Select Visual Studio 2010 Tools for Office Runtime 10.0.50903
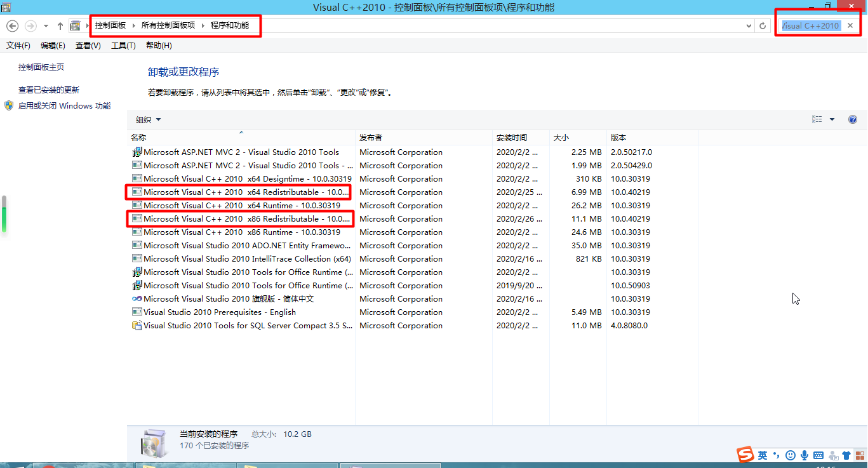868x468 pixels. coord(413,286)
